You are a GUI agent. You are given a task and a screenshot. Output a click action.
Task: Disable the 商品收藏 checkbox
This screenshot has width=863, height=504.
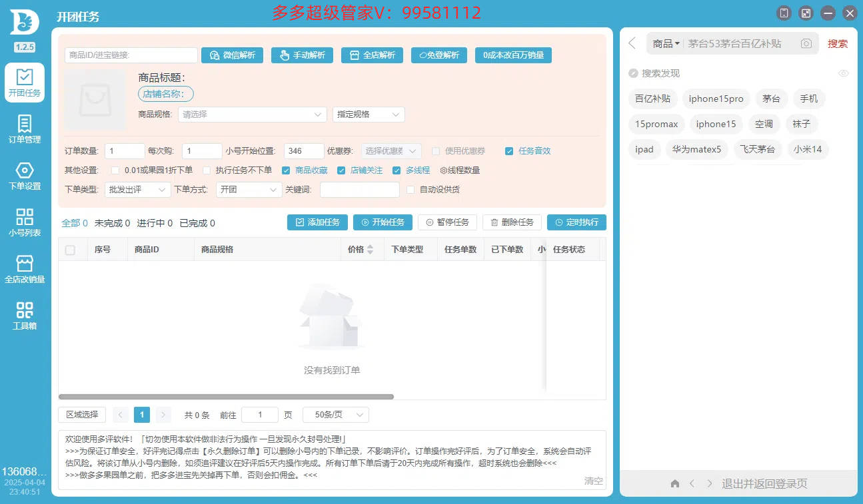click(x=286, y=170)
